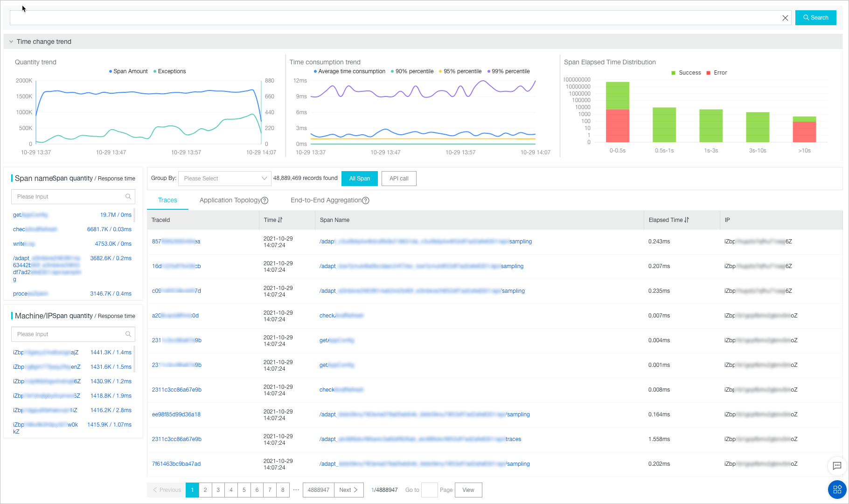Open the Group By Please Select dropdown
Image resolution: width=849 pixels, height=504 pixels.
pos(224,178)
